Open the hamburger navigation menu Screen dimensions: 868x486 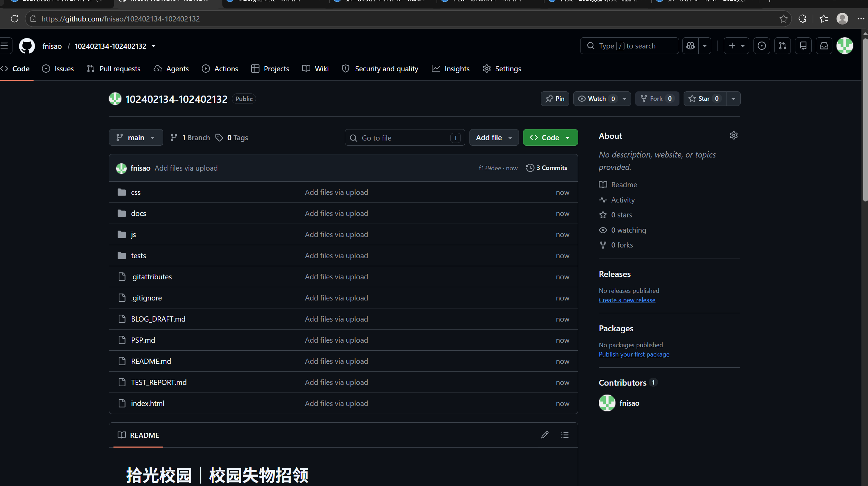tap(4, 46)
